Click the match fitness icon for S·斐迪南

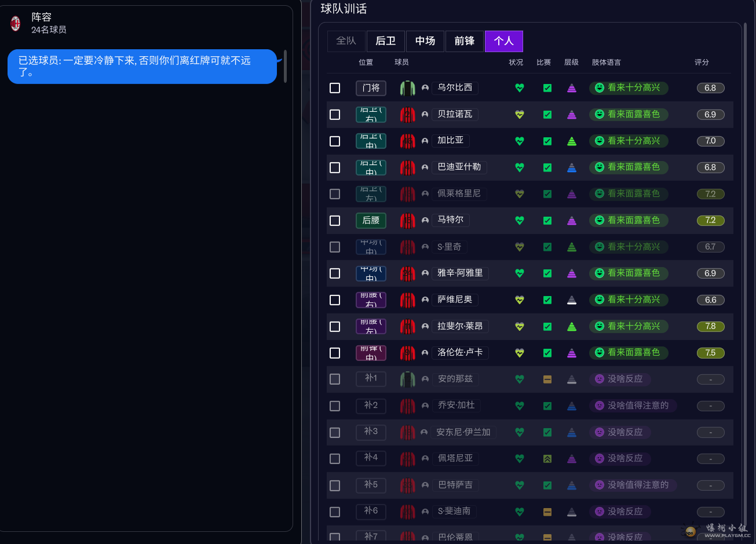click(547, 512)
